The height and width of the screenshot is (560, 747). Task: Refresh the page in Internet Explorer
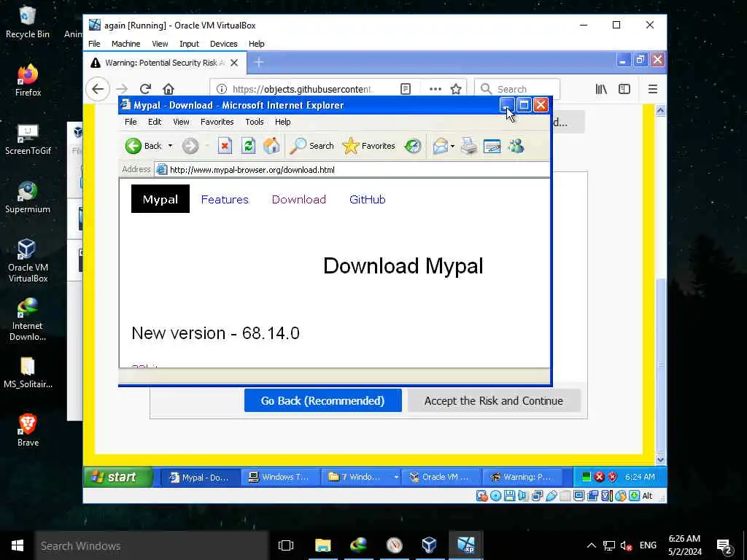[248, 146]
